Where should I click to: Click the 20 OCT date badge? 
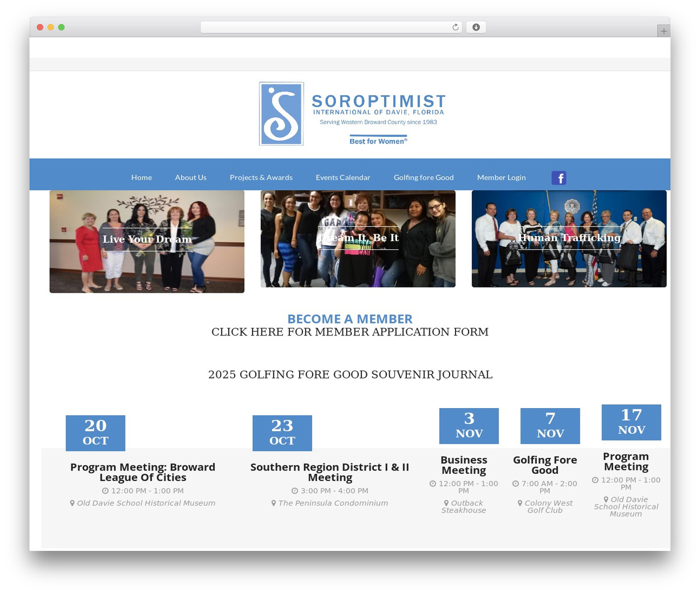(96, 433)
